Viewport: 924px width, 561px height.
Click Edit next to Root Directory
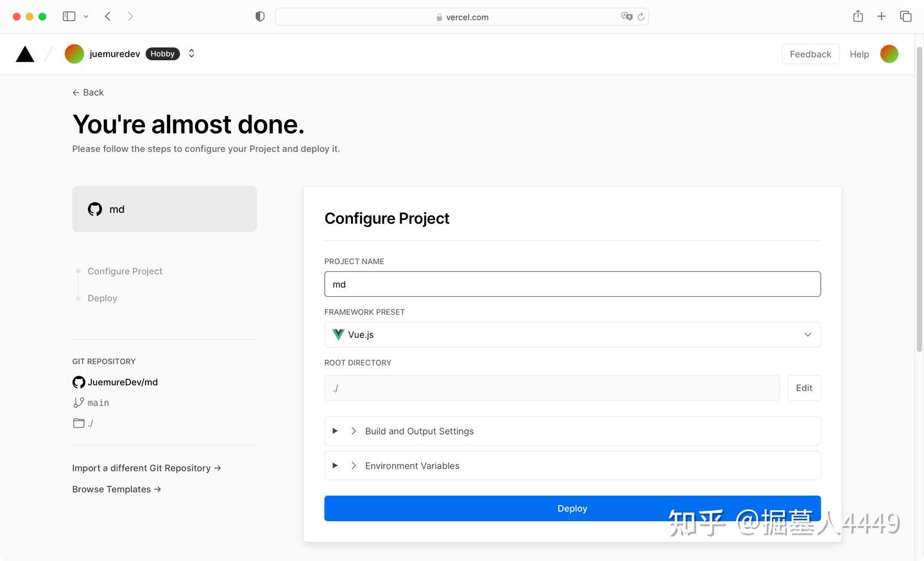click(x=803, y=388)
